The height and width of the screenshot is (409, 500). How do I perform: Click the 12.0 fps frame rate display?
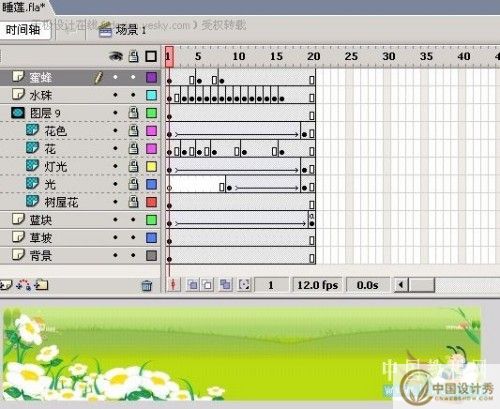pos(317,285)
